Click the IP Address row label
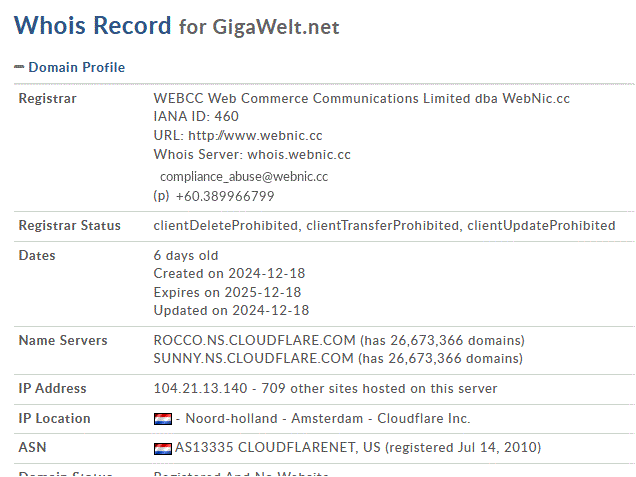Image resolution: width=636 pixels, height=477 pixels. click(x=52, y=389)
